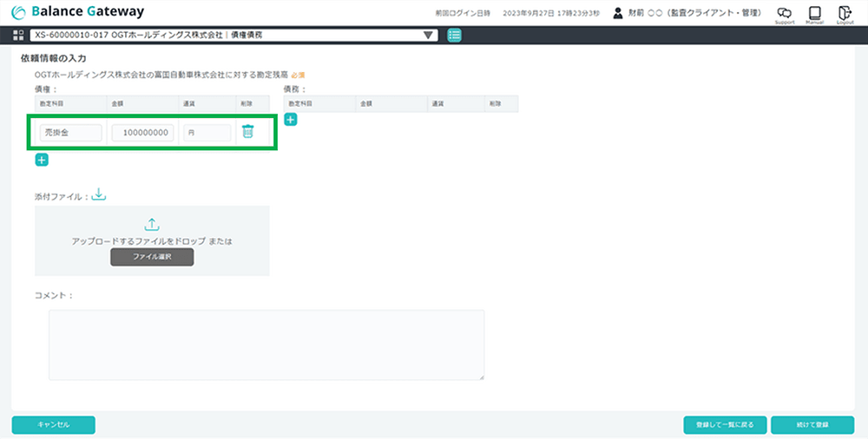Click the 続けて登録 button
Image resolution: width=868 pixels, height=439 pixels.
click(812, 425)
